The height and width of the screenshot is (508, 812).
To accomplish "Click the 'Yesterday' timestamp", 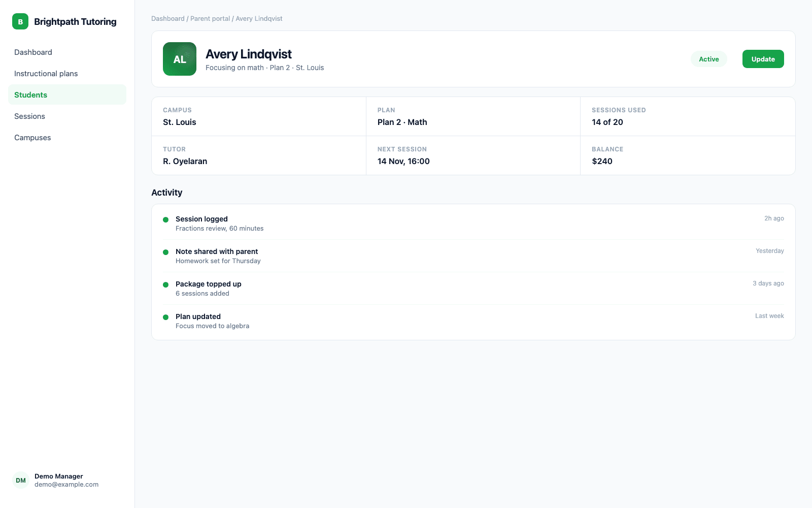I will tap(769, 251).
